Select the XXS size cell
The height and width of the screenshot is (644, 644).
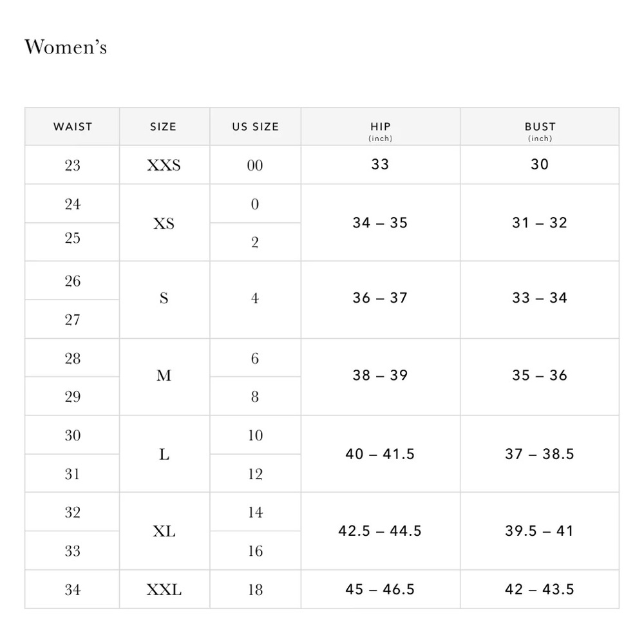(164, 165)
